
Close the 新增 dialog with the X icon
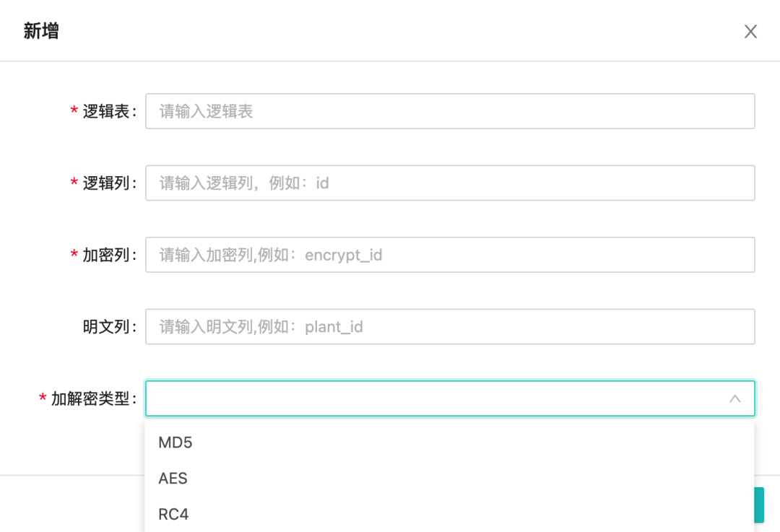750,32
